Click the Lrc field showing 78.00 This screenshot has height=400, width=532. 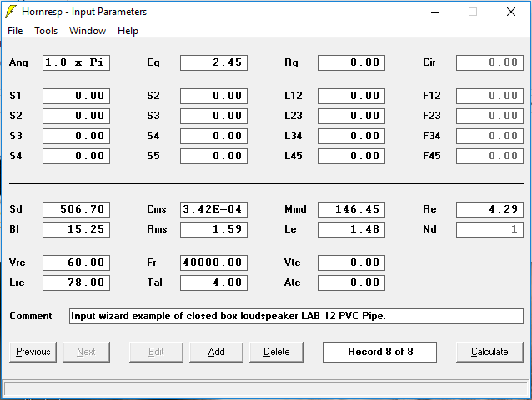pyautogui.click(x=77, y=282)
